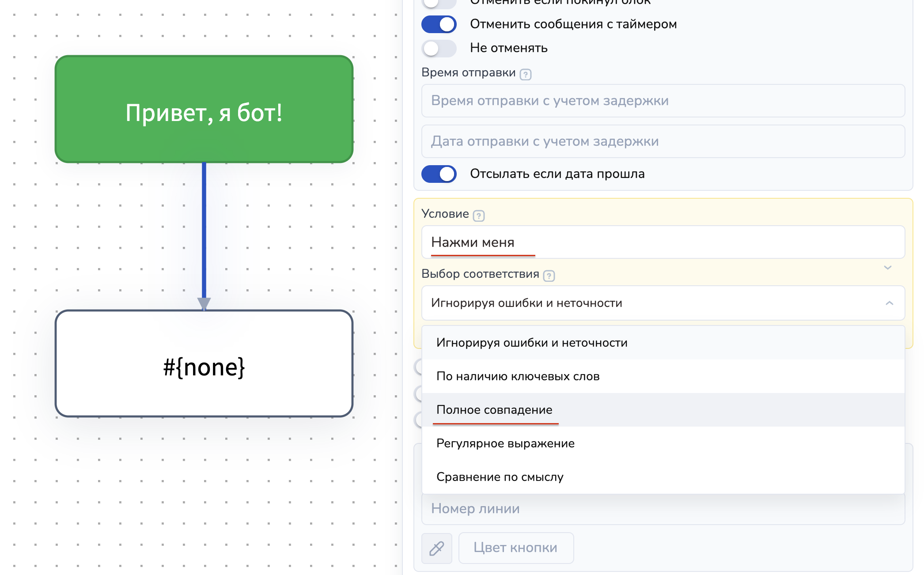Click the Условие field containing Нажми меня

(x=663, y=242)
